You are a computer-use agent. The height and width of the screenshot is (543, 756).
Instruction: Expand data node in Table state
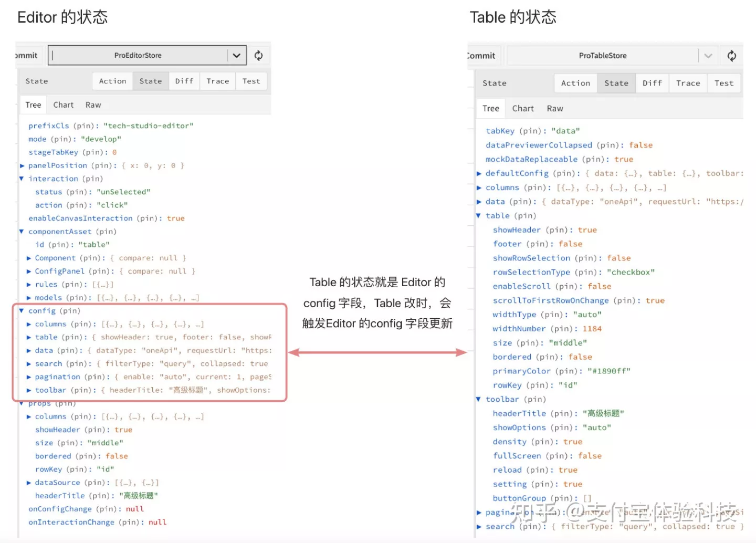point(479,202)
